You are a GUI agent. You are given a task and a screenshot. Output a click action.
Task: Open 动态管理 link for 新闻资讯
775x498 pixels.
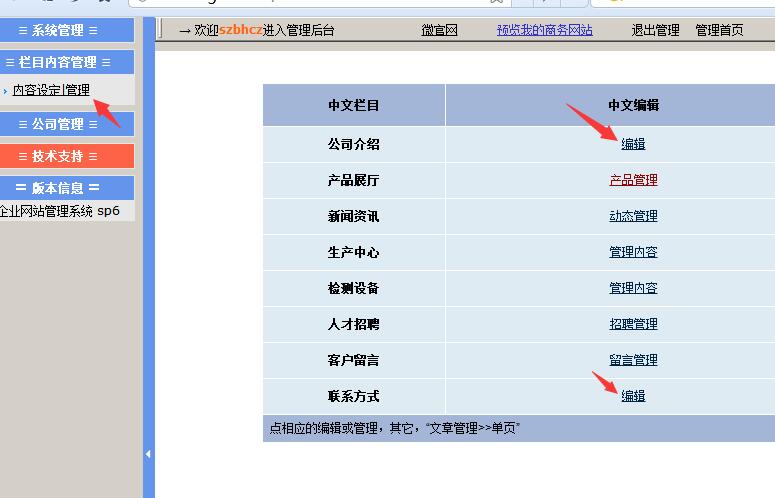click(633, 216)
